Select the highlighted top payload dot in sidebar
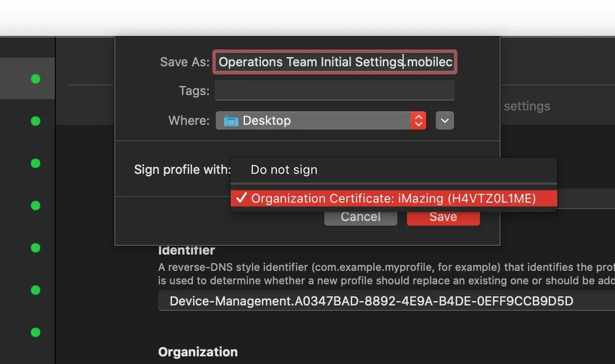Image resolution: width=615 pixels, height=364 pixels. click(35, 78)
